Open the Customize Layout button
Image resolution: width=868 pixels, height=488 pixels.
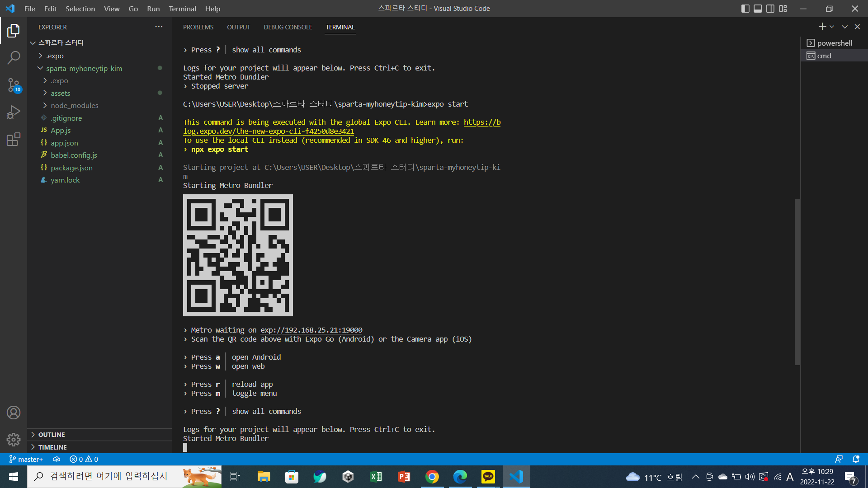coord(783,9)
